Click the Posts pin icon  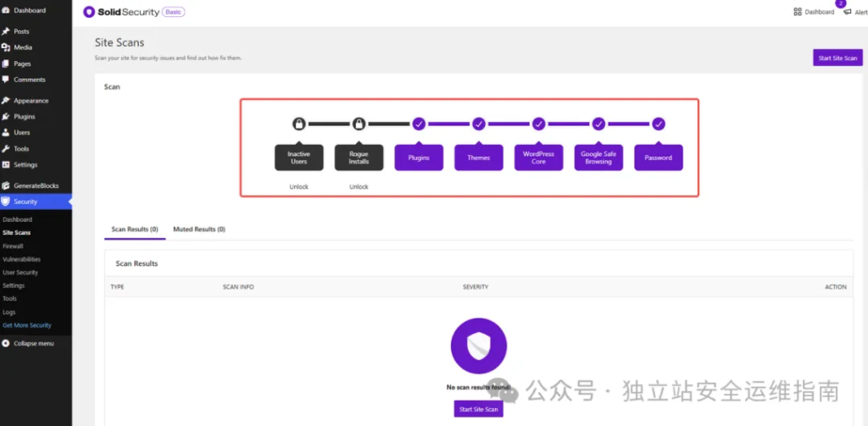(x=6, y=31)
